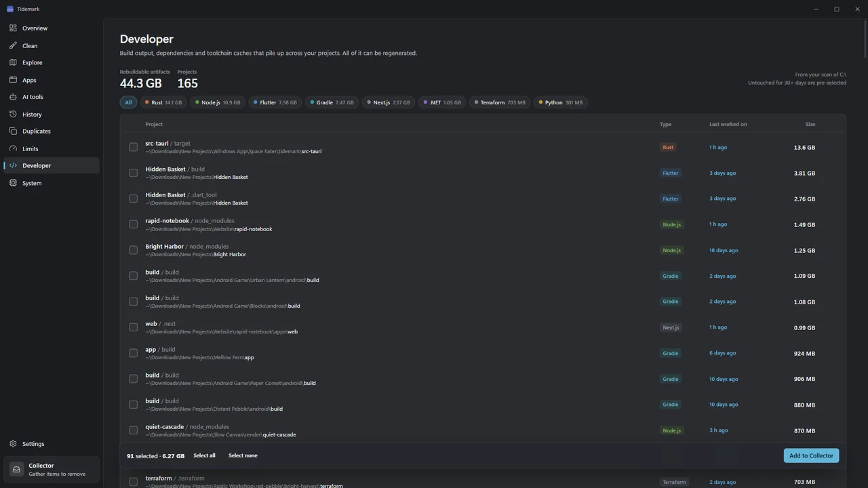Check the Bright Harbor / node_modules box

133,250
